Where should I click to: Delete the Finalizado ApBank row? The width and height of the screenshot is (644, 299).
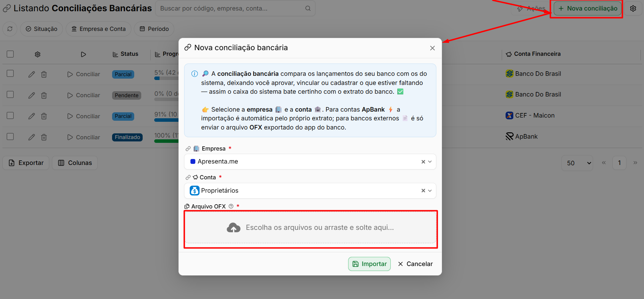pyautogui.click(x=44, y=137)
